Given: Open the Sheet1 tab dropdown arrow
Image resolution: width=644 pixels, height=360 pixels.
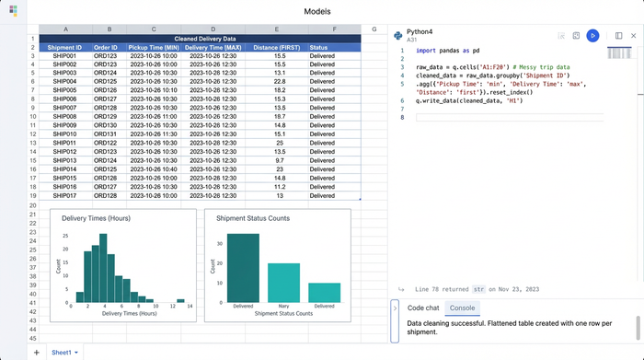Looking at the screenshot, I should pos(76,353).
